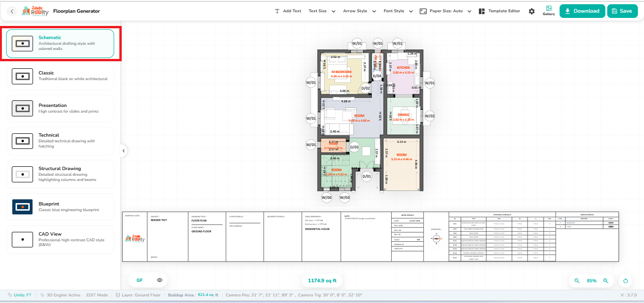Open the Font Style dropdown

(398, 11)
